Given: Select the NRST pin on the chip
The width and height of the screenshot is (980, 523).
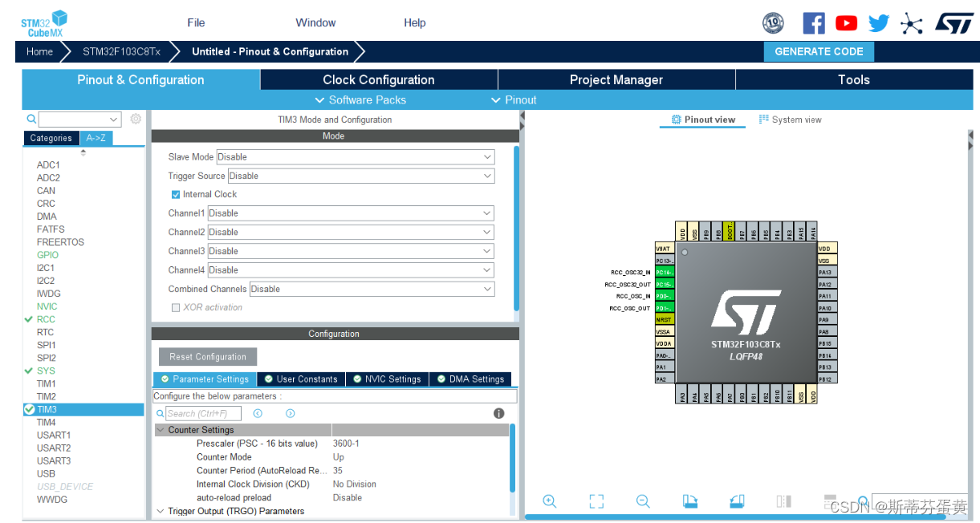Looking at the screenshot, I should tap(665, 319).
